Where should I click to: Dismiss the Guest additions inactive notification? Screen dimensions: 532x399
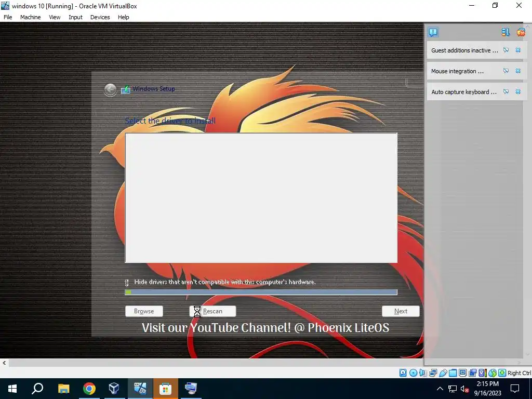click(518, 50)
